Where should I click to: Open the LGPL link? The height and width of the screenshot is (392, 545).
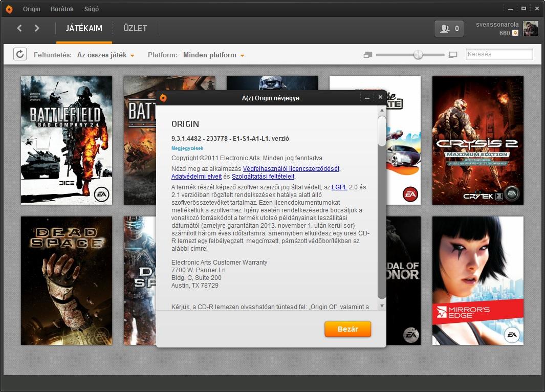click(340, 187)
